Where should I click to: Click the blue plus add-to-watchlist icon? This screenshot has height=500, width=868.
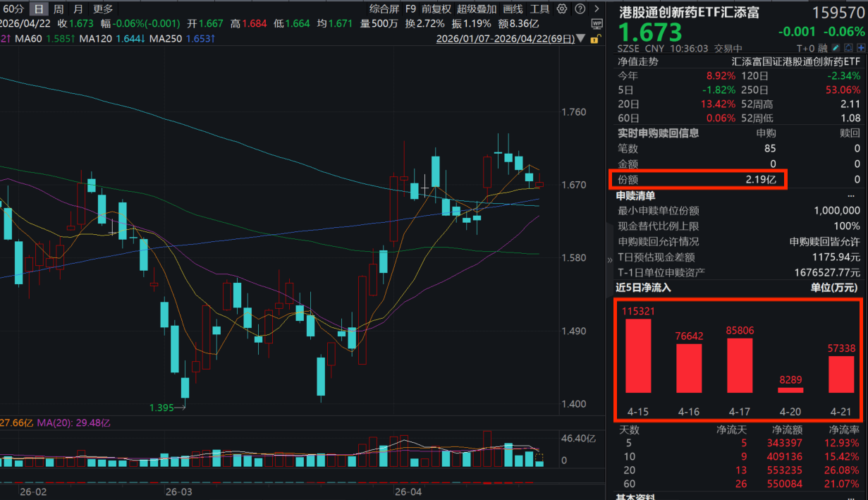pos(860,49)
